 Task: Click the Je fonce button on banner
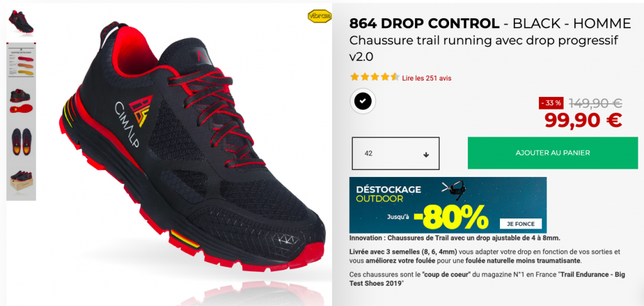tap(521, 224)
